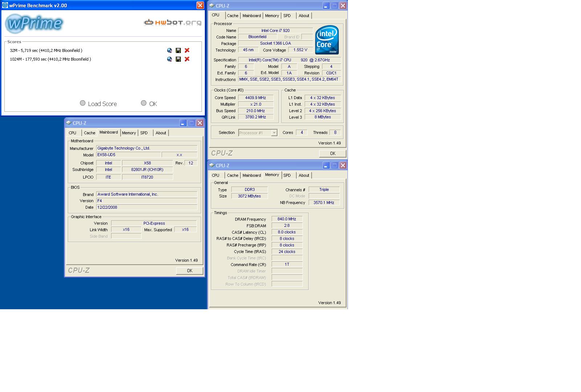
Task: Open Mainboard tab in CPU-Z CPU window
Action: coord(252,16)
